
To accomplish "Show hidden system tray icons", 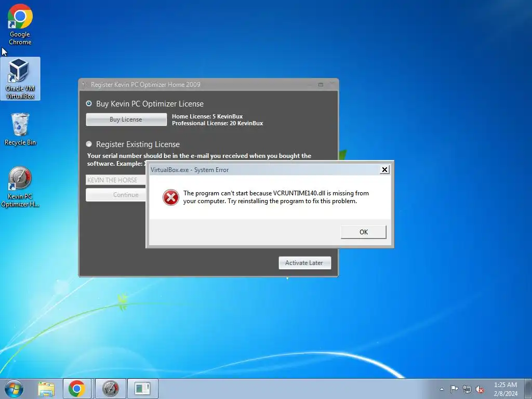I will 442,389.
